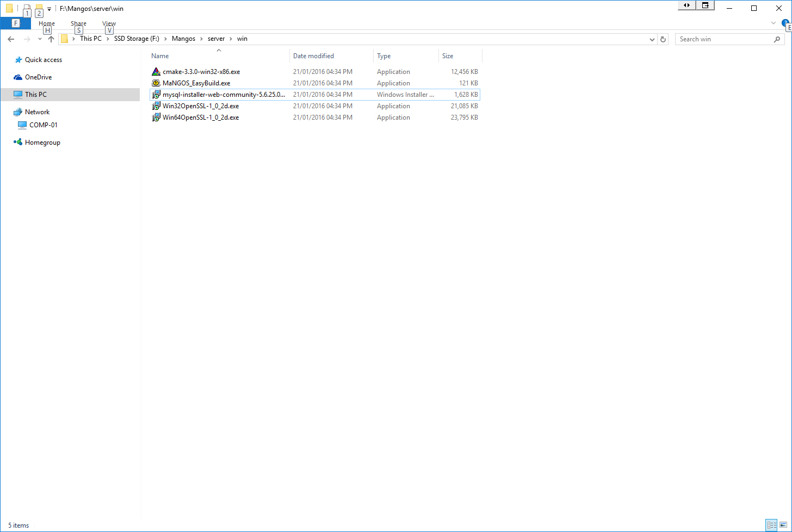Go forward using the forward arrow
The image size is (792, 532).
[27, 39]
